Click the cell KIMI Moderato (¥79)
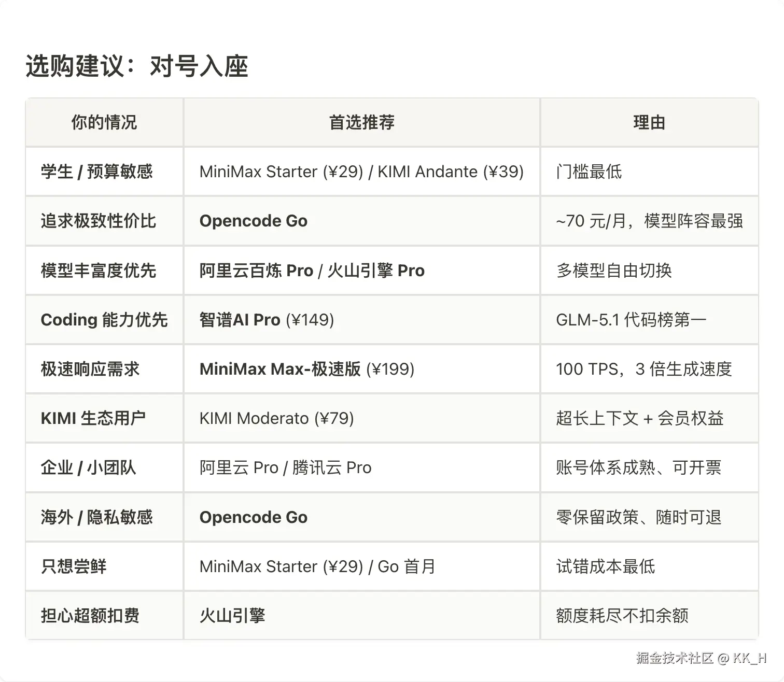The height and width of the screenshot is (682, 784). point(362,418)
